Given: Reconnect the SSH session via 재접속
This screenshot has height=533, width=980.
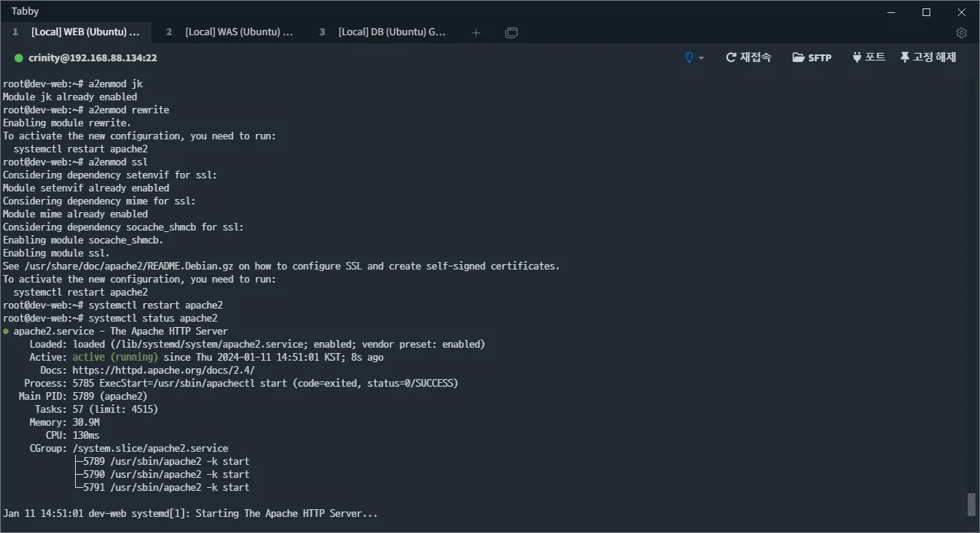Looking at the screenshot, I should 749,57.
